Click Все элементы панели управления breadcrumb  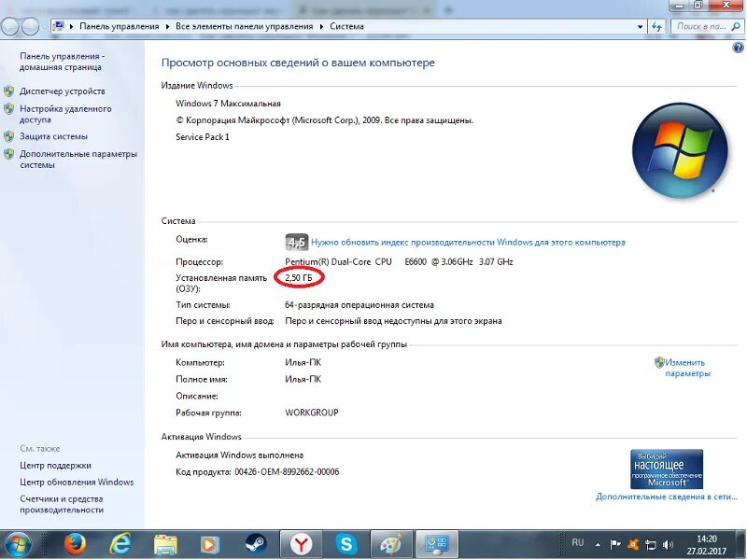[x=245, y=27]
